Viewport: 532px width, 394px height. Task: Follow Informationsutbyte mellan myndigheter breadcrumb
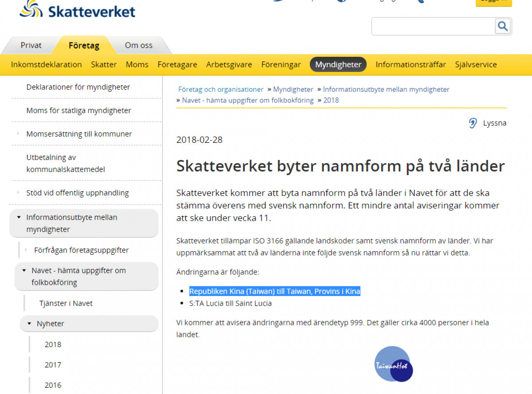[x=386, y=90]
